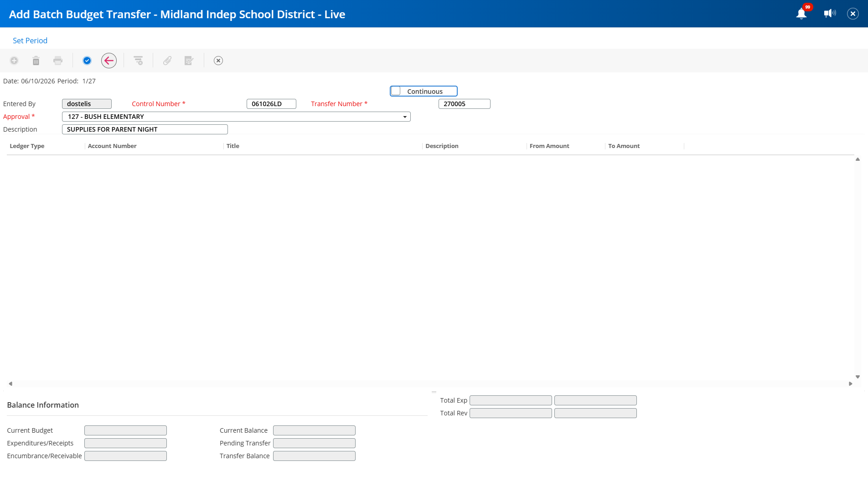
Task: Open the notifications bell icon
Action: tap(801, 14)
